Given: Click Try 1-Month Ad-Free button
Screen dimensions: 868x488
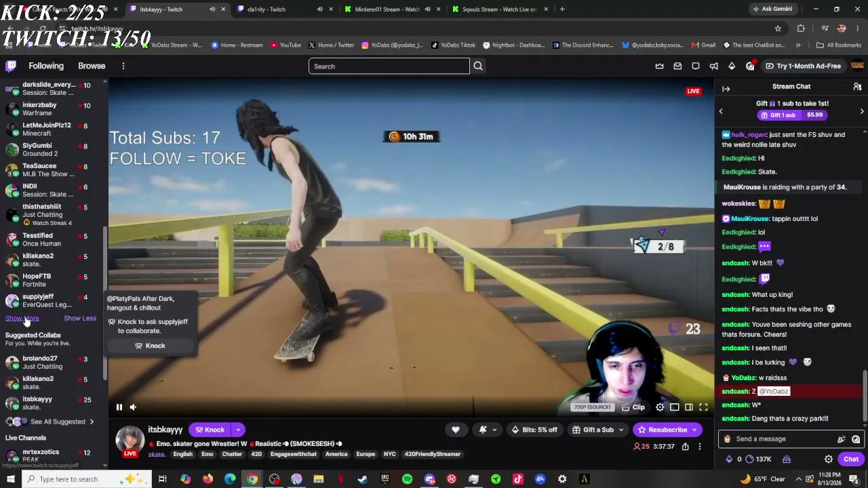Looking at the screenshot, I should coord(803,66).
